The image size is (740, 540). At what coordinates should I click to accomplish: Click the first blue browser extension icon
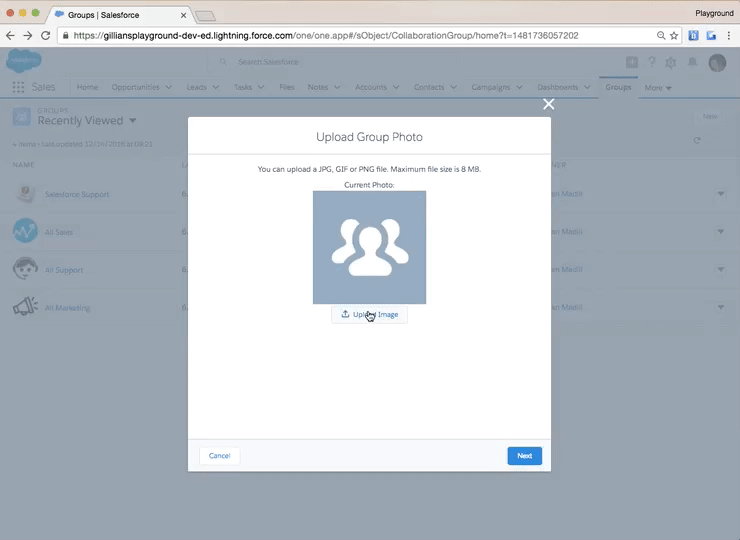693,35
